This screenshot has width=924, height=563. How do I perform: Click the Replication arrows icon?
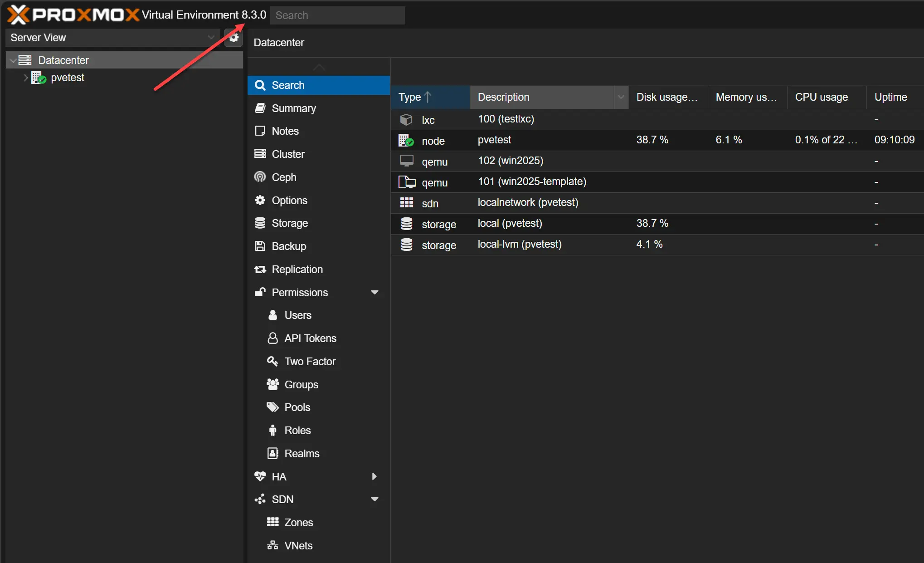(x=260, y=269)
